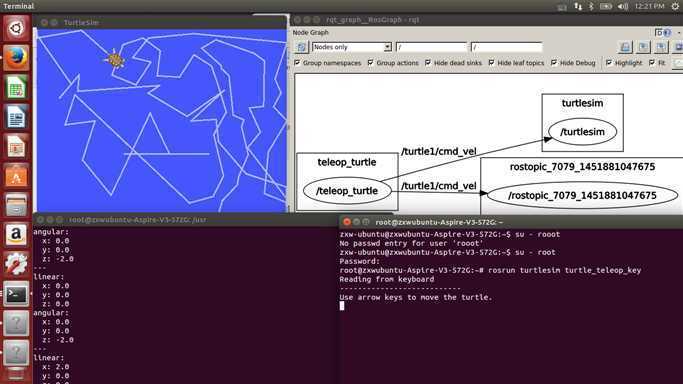Open the Amazon launcher icon

click(16, 235)
